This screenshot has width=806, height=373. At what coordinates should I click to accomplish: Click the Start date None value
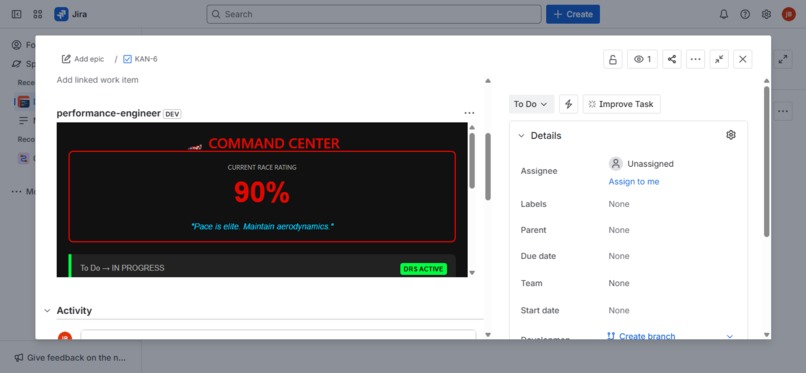click(x=619, y=310)
